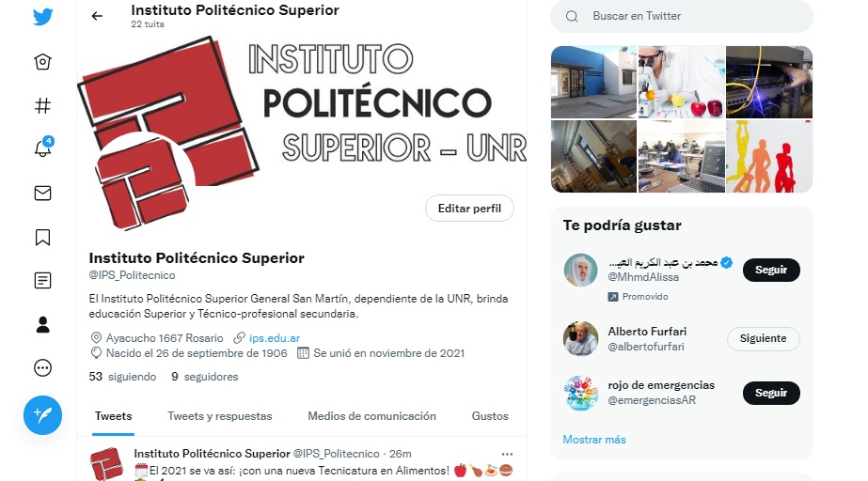Open the tweet's three-dot options menu

pos(507,455)
